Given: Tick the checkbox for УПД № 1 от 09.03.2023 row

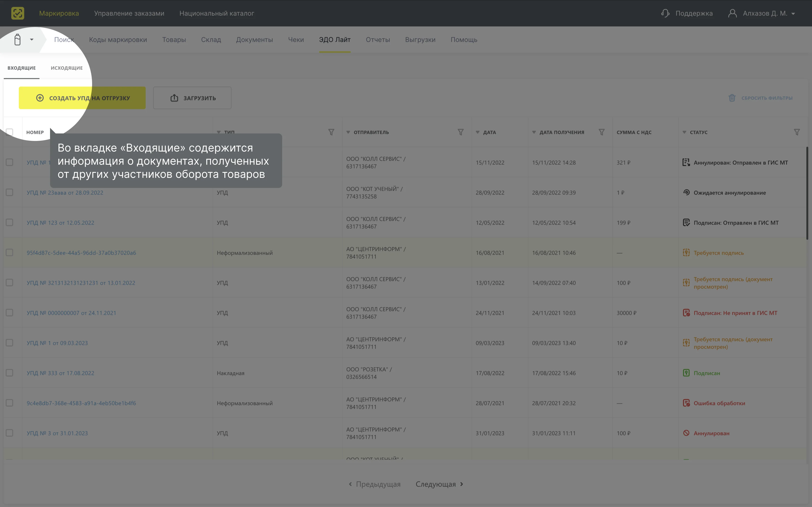Looking at the screenshot, I should (x=9, y=343).
